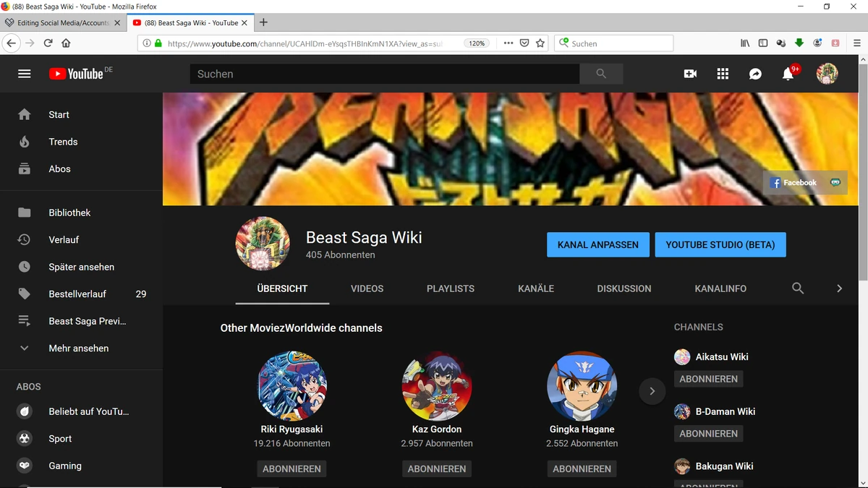Select Trends in the sidebar
This screenshot has width=868, height=488.
click(62, 142)
